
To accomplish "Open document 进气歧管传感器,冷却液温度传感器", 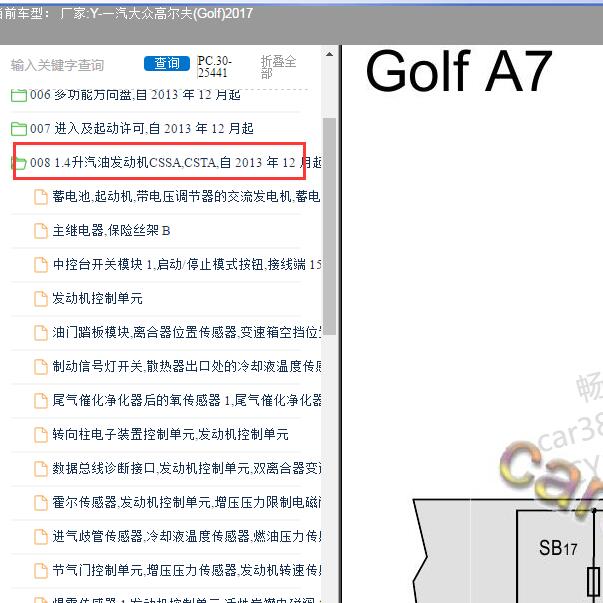I will click(x=187, y=536).
